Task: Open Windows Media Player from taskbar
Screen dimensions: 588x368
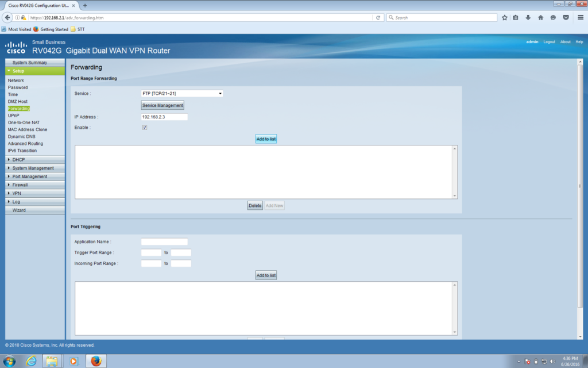Action: [x=73, y=361]
